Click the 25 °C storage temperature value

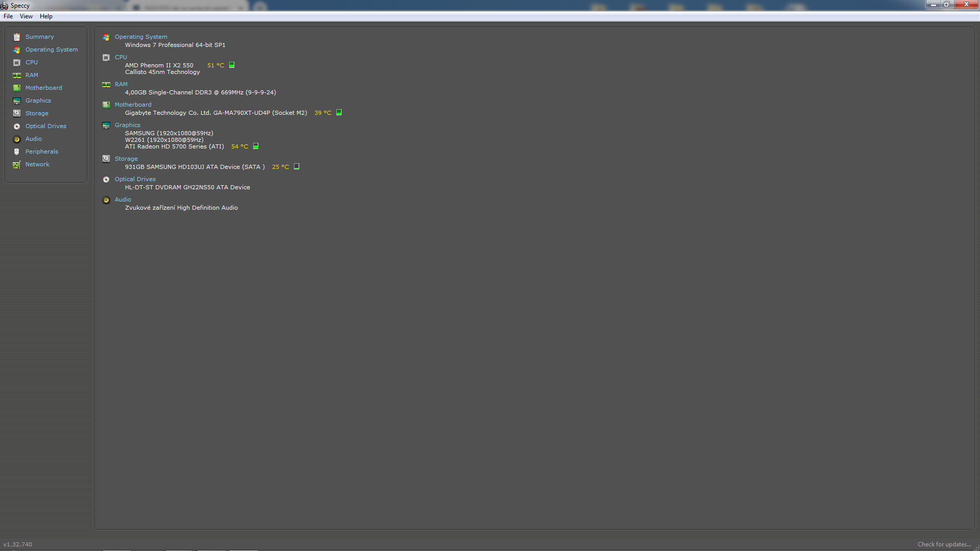(281, 167)
